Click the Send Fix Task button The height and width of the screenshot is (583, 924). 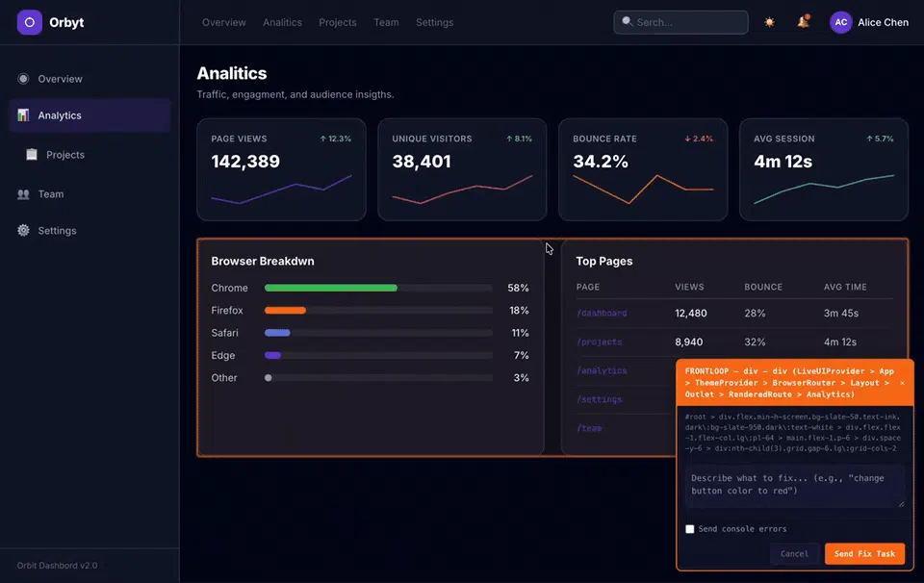pyautogui.click(x=864, y=553)
